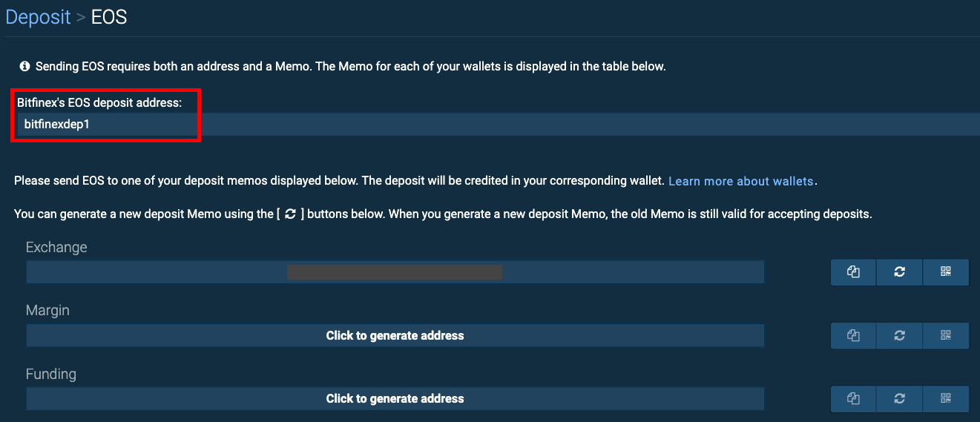Open QR code for Funding wallet
980x422 pixels.
(946, 398)
